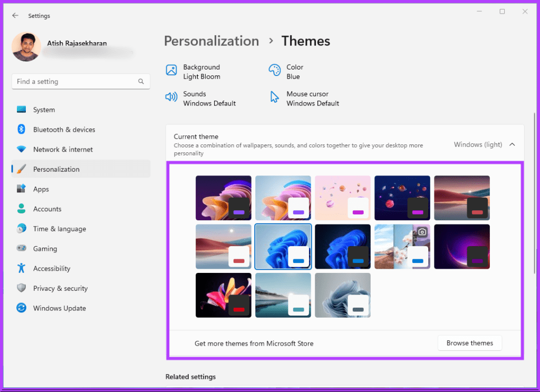Focus the Find a setting search box
The width and height of the screenshot is (540, 392).
tap(81, 82)
